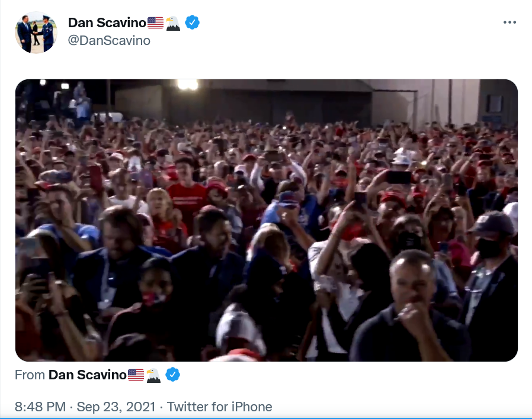Open the Twitter for iPhone source label

[x=220, y=407]
